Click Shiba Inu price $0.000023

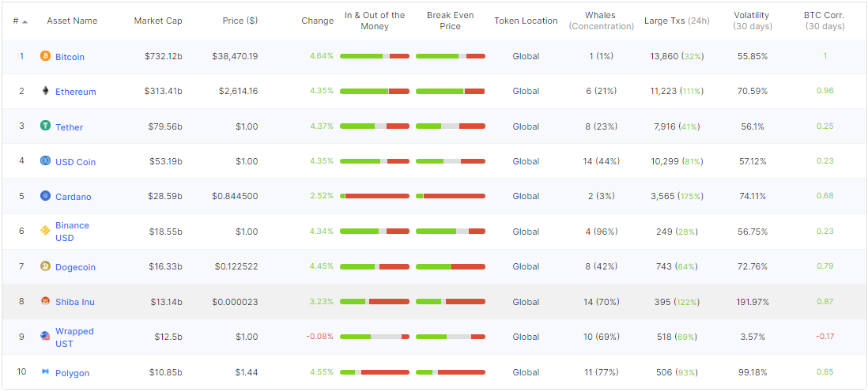pyautogui.click(x=235, y=302)
